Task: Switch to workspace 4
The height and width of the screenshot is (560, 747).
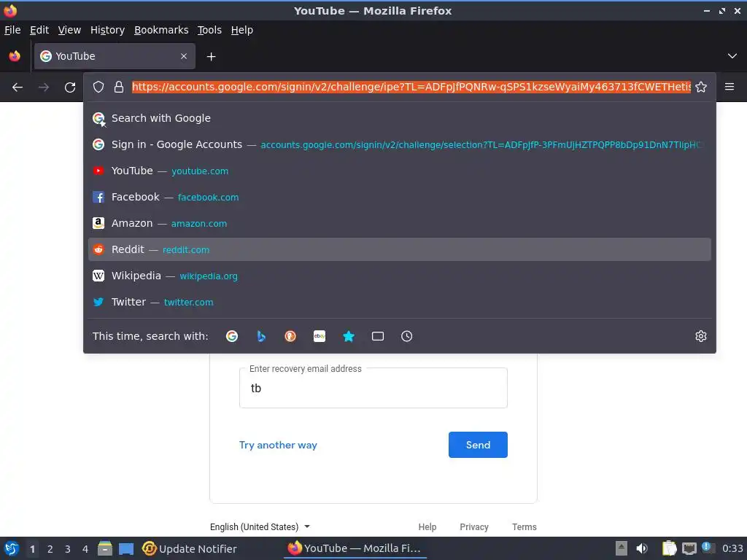Action: click(85, 549)
